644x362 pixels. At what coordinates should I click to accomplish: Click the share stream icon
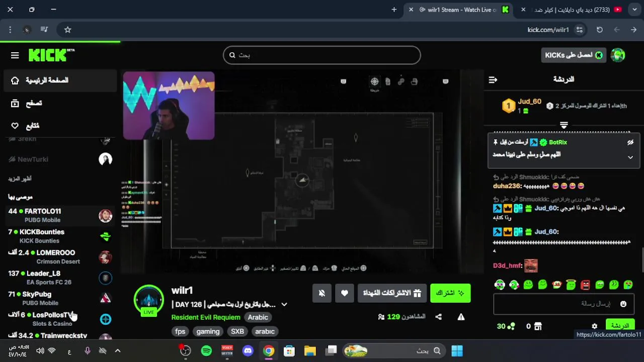pos(439,317)
